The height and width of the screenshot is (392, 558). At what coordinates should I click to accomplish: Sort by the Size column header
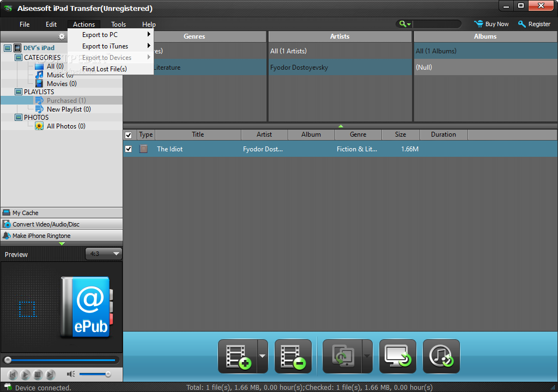(401, 134)
